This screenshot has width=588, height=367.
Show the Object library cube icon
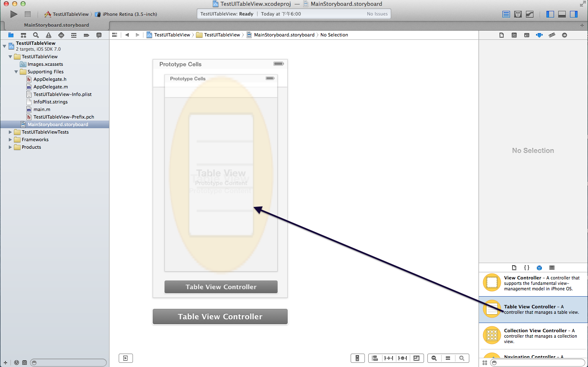tap(539, 268)
